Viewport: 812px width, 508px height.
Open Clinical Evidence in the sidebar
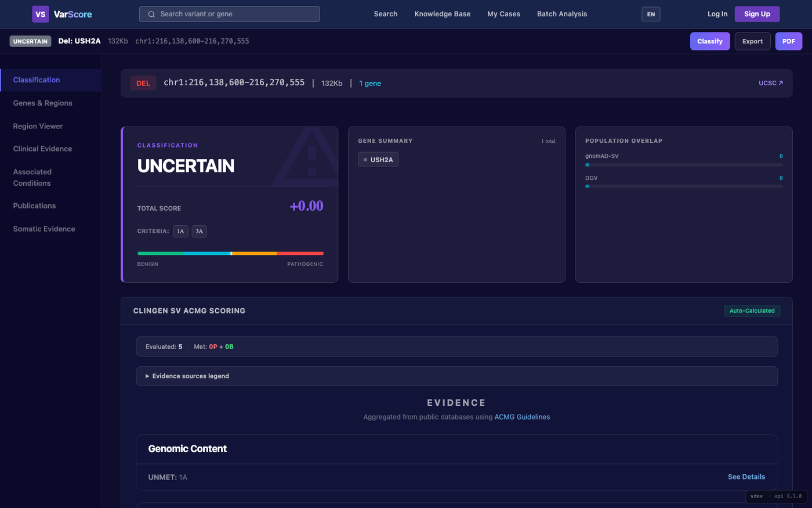tap(50, 149)
